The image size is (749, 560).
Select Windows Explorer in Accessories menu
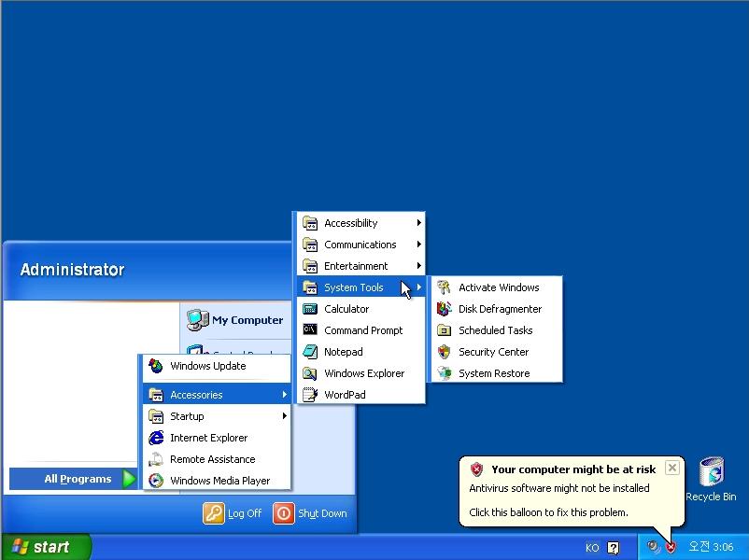361,373
